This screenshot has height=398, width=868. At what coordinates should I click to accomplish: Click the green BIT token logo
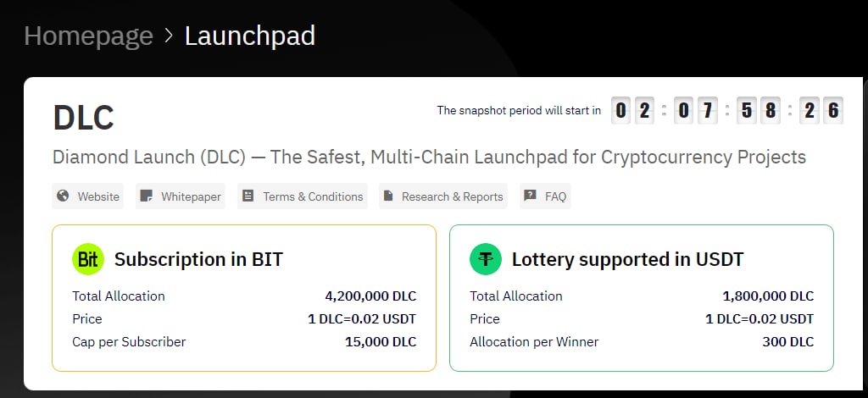87,259
